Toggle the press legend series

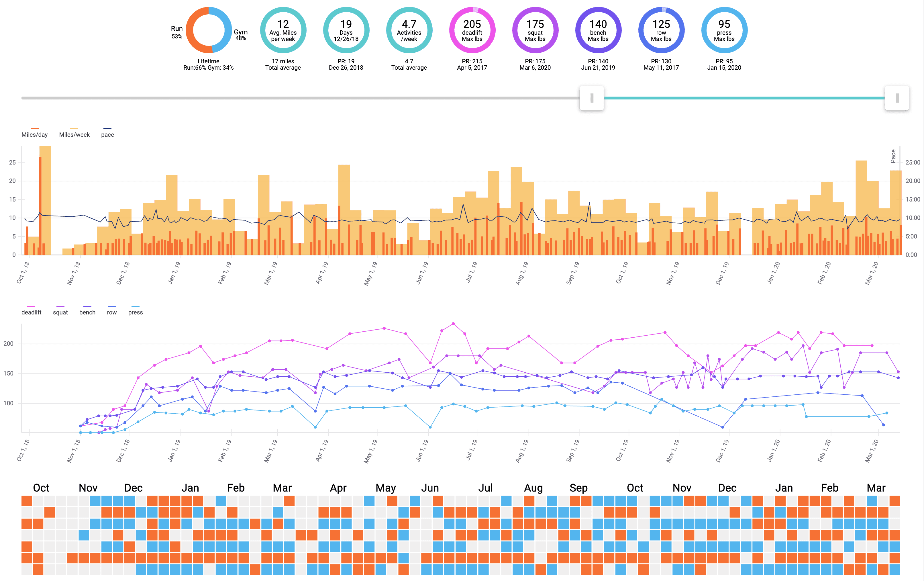point(136,310)
